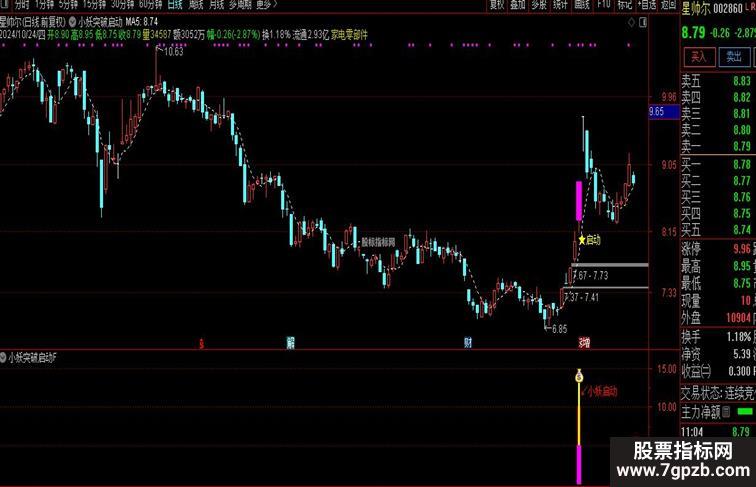The width and height of the screenshot is (756, 487).
Task: Click the settings icon before 小妖突破启动 indicator name
Action: point(72,22)
